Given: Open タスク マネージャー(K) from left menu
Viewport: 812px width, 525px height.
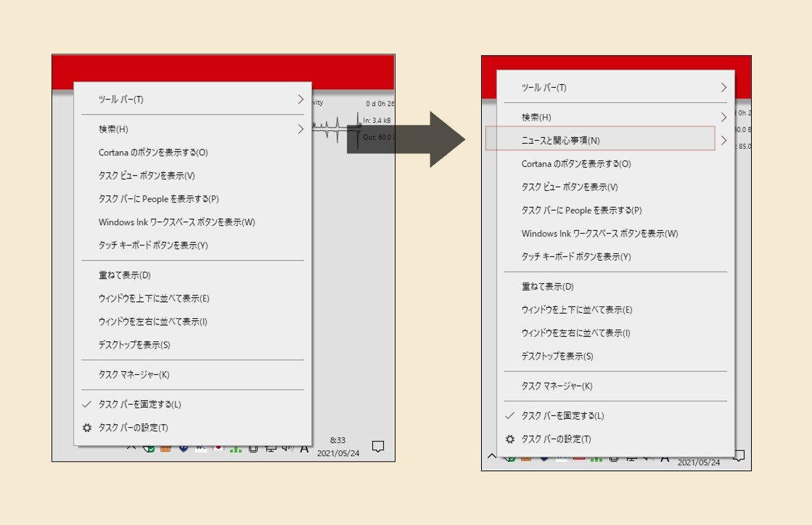Looking at the screenshot, I should tap(192, 375).
